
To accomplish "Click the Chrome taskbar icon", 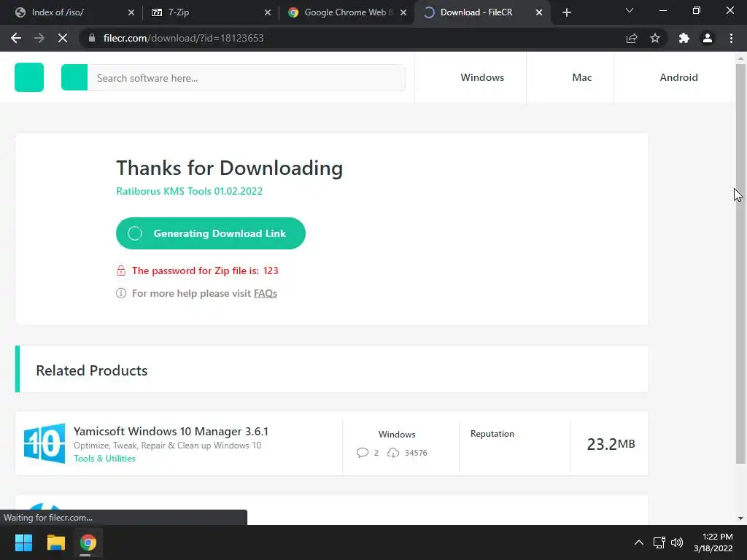I will [x=88, y=542].
